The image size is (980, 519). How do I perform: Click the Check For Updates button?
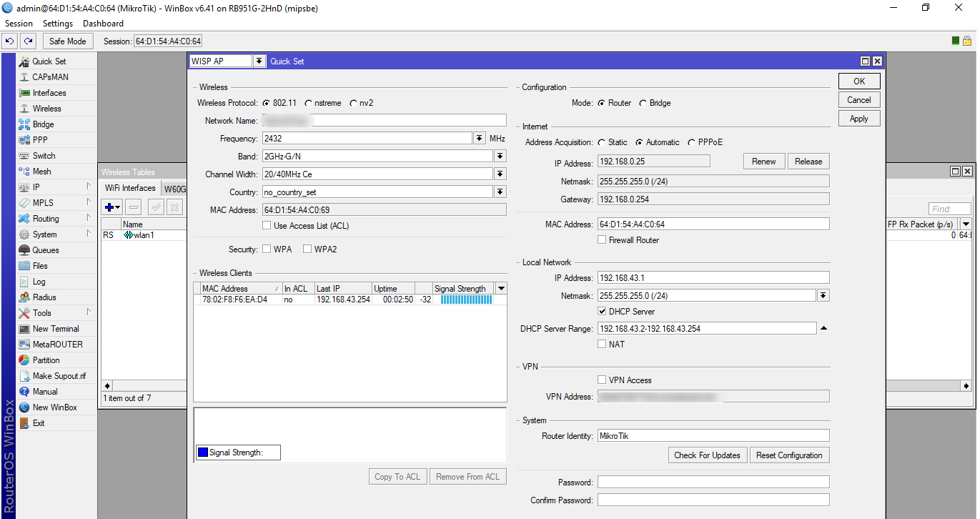(708, 455)
